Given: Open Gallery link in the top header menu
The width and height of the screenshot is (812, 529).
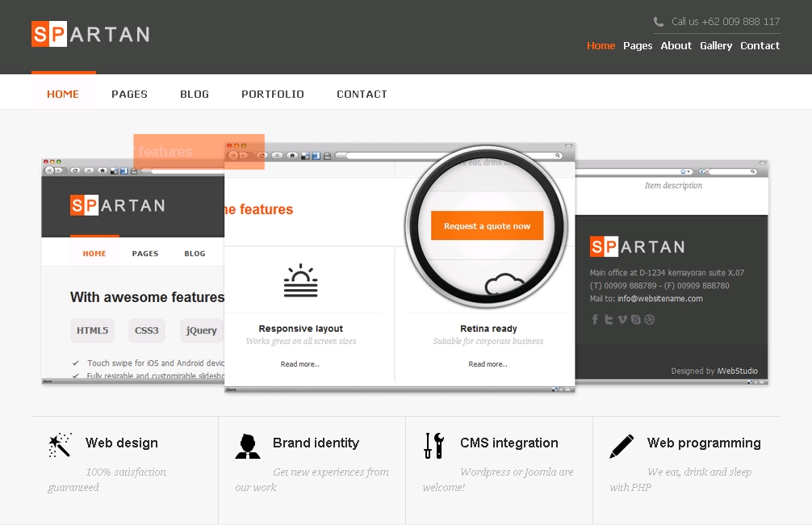Looking at the screenshot, I should [716, 46].
